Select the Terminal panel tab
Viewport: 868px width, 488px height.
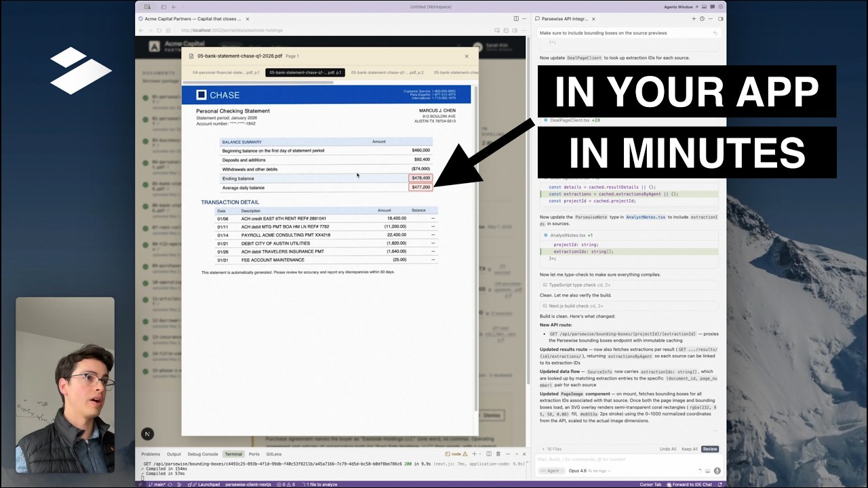233,454
